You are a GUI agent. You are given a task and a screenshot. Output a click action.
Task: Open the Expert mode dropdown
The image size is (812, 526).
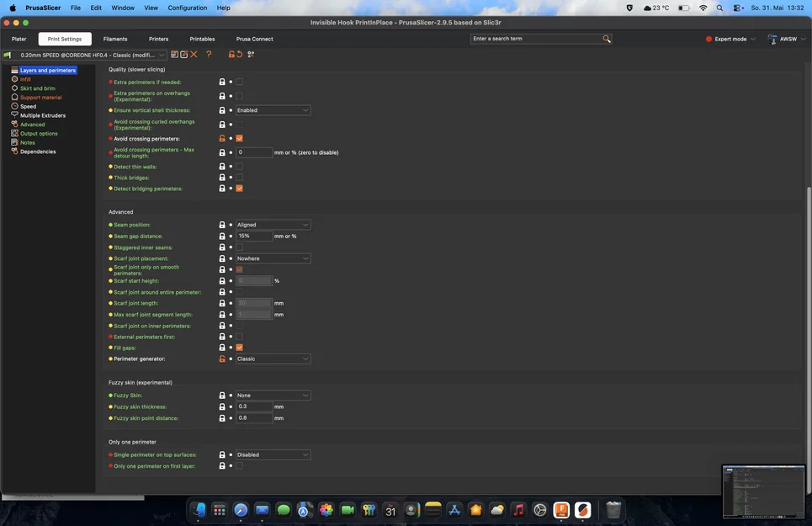730,39
